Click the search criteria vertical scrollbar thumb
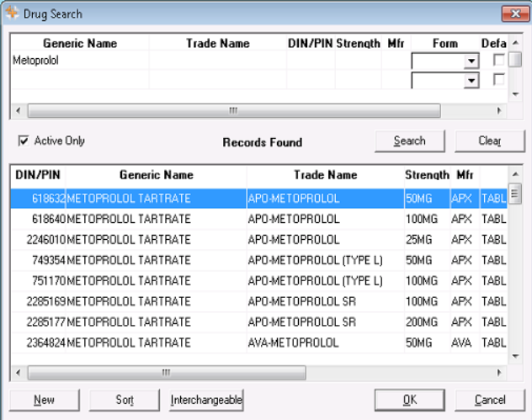The width and height of the screenshot is (532, 420). click(x=515, y=60)
